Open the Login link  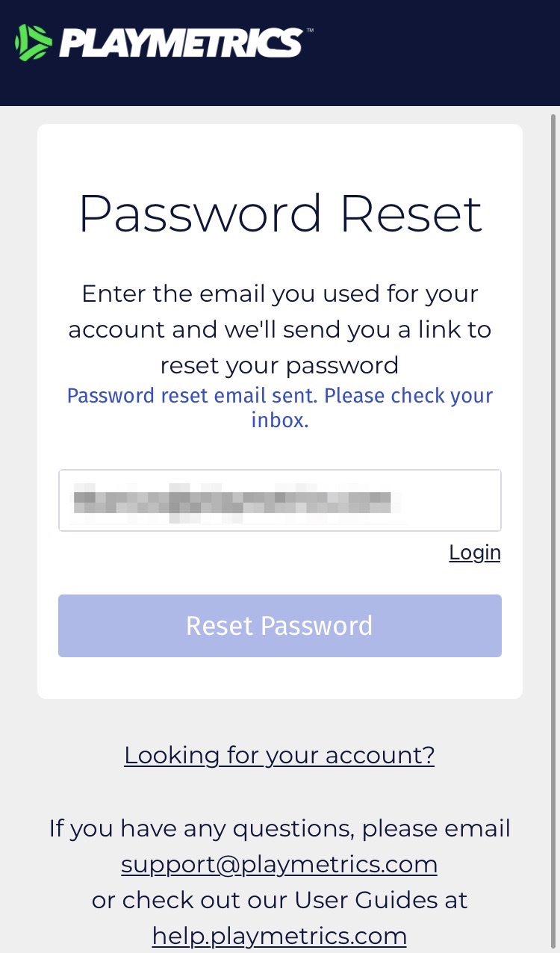coord(474,553)
